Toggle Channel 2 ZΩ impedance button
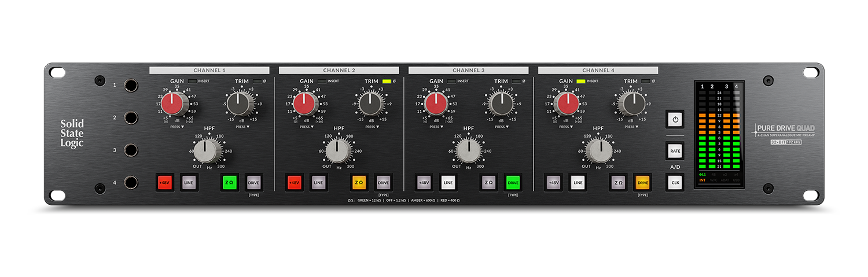 (359, 183)
